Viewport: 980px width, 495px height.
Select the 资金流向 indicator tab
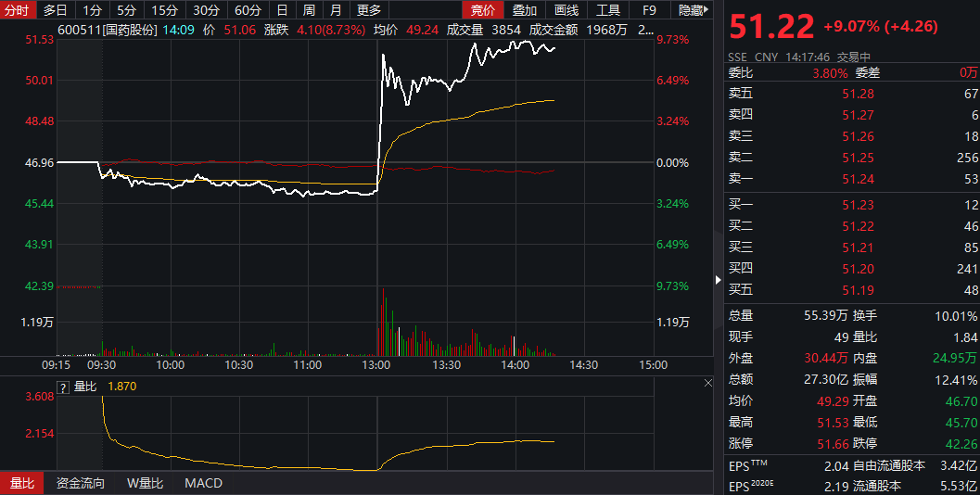tap(81, 483)
